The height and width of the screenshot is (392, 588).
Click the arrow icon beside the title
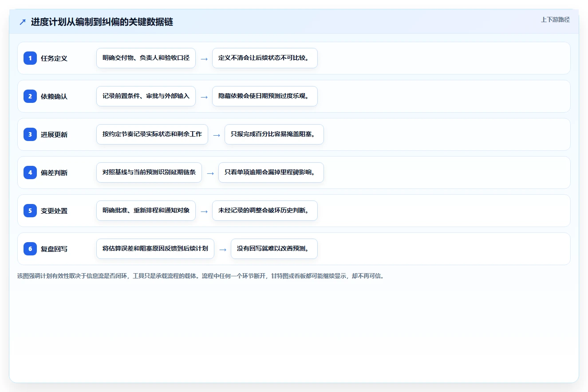pyautogui.click(x=23, y=22)
